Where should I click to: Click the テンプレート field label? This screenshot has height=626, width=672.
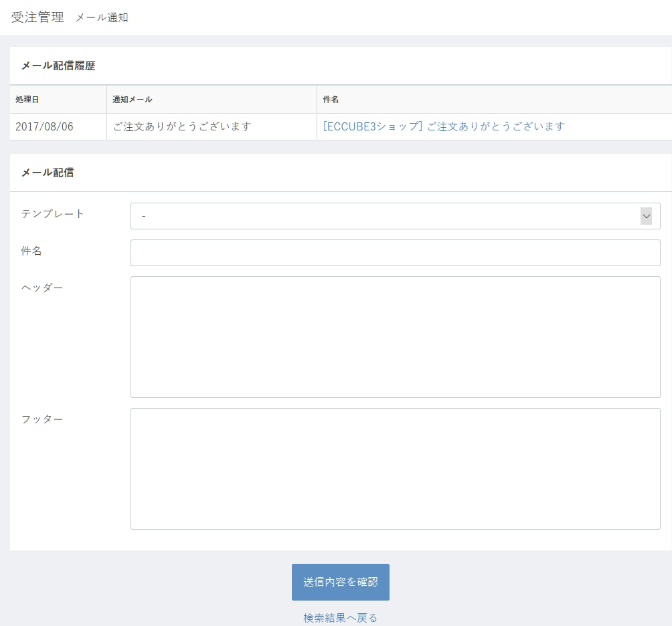[x=53, y=214]
